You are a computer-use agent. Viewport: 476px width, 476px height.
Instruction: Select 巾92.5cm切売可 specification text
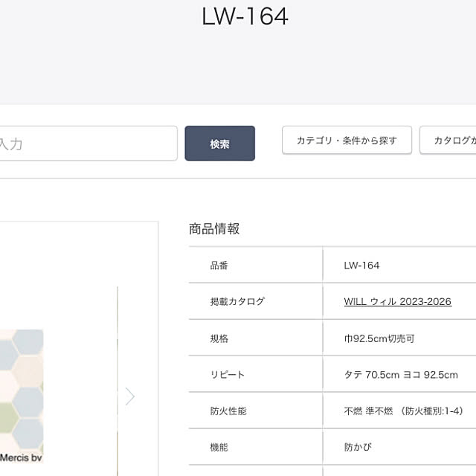tap(379, 338)
